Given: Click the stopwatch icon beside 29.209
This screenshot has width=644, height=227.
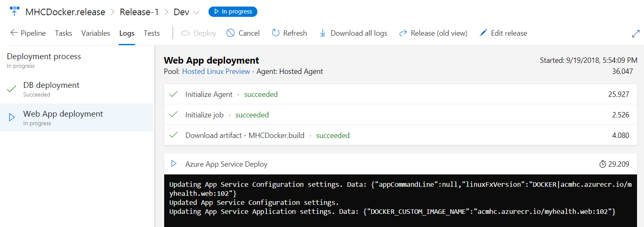Looking at the screenshot, I should [x=603, y=164].
